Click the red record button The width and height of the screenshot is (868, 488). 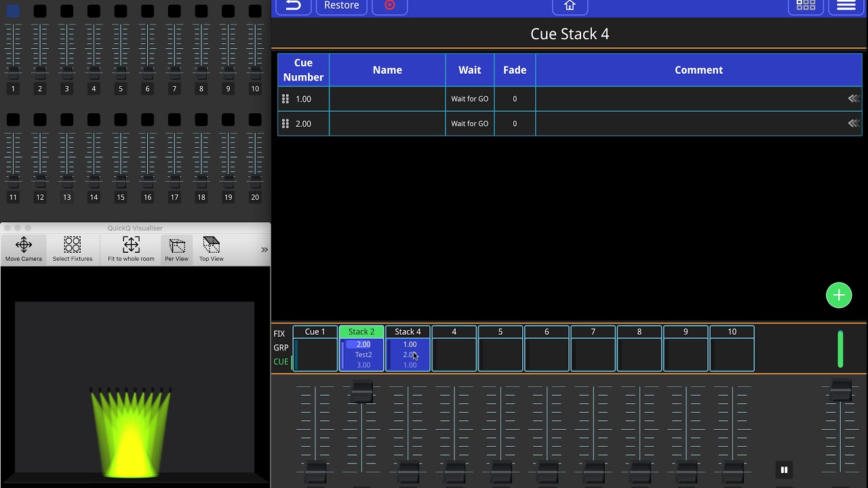389,6
